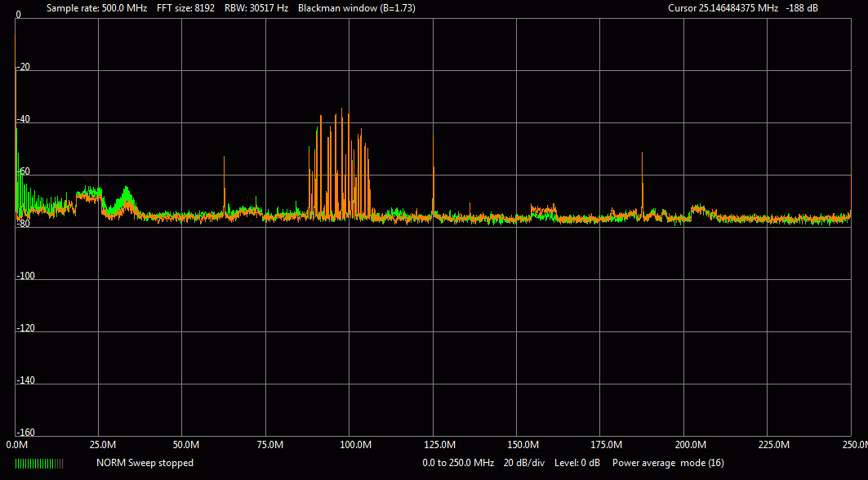Select the 0.0 to 250.0 MHz span readout

click(458, 463)
